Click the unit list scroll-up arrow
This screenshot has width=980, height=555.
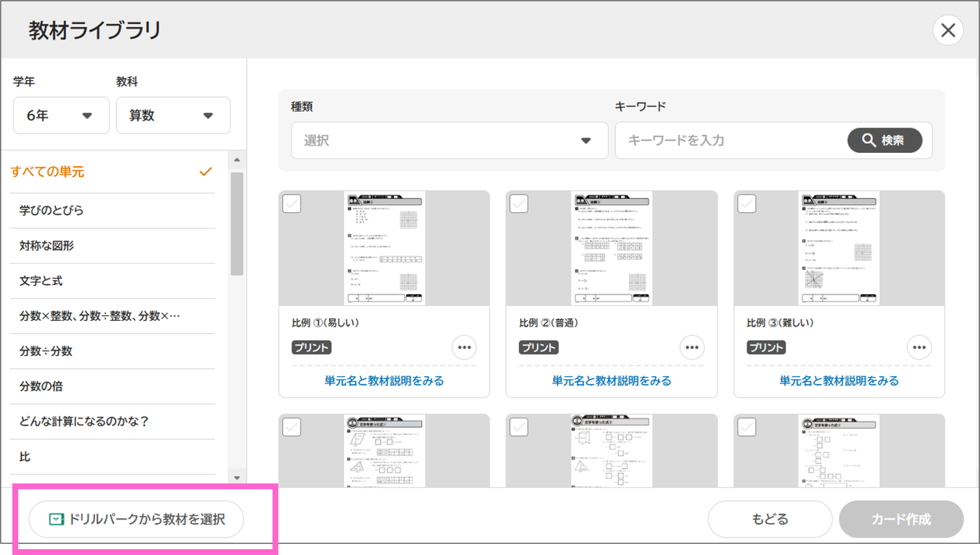tap(237, 159)
